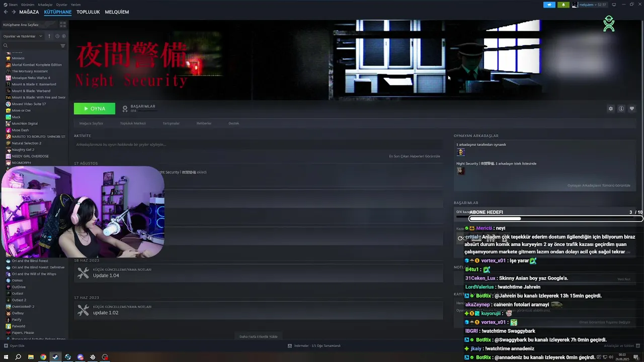The width and height of the screenshot is (644, 362).
Task: Select NEEDY GIRL OVERDOSE in library
Action: click(x=30, y=156)
